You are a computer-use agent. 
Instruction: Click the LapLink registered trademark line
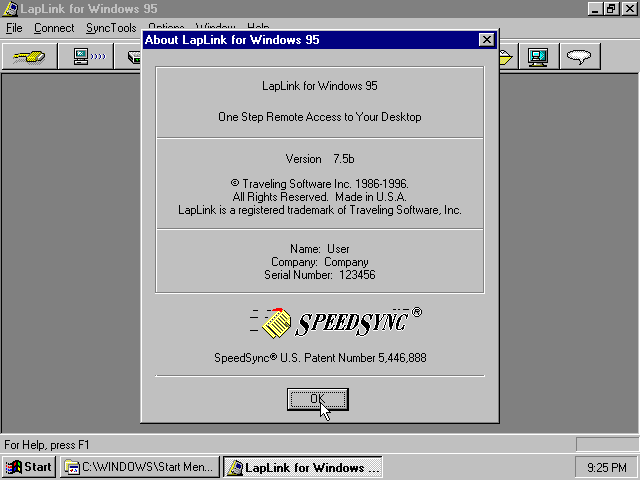tap(320, 210)
